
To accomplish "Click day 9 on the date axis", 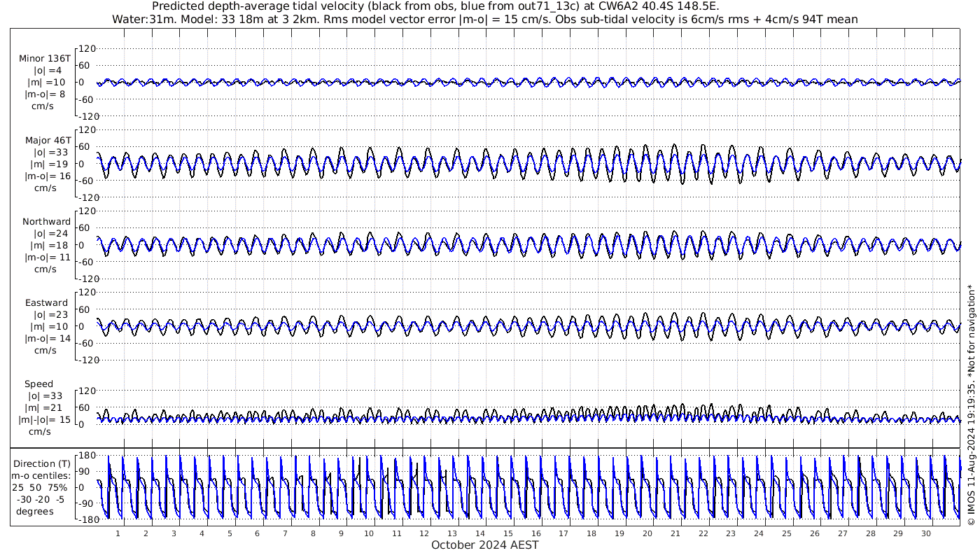I will point(341,533).
